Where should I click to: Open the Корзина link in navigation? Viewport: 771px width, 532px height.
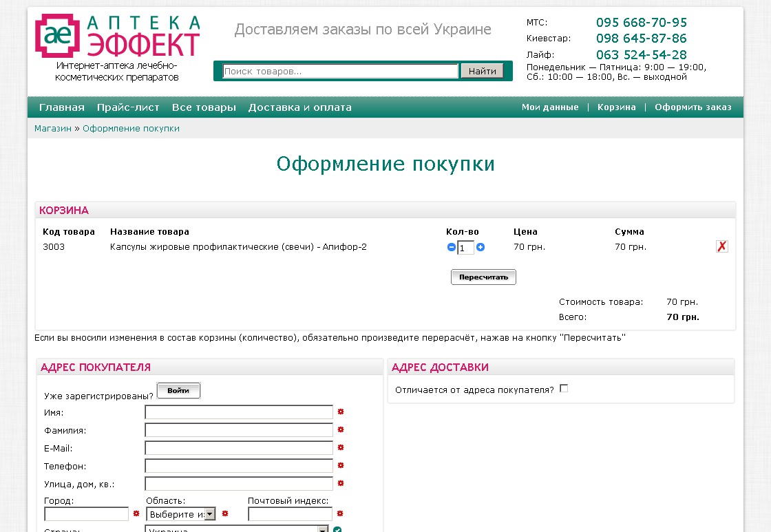617,107
